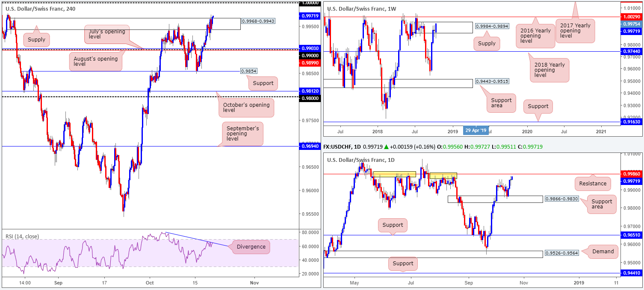Select the 2018 Yearly opening level callout
Image resolution: width=644 pixels, height=290 pixels.
549,70
